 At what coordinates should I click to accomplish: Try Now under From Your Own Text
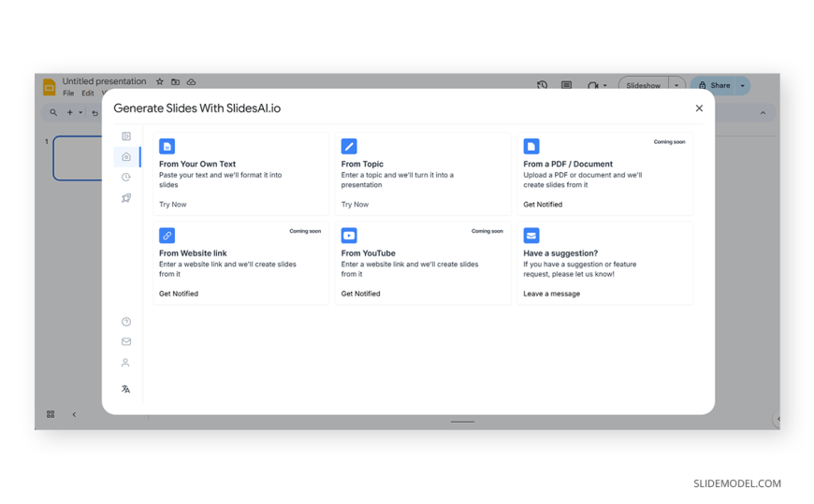click(x=173, y=205)
